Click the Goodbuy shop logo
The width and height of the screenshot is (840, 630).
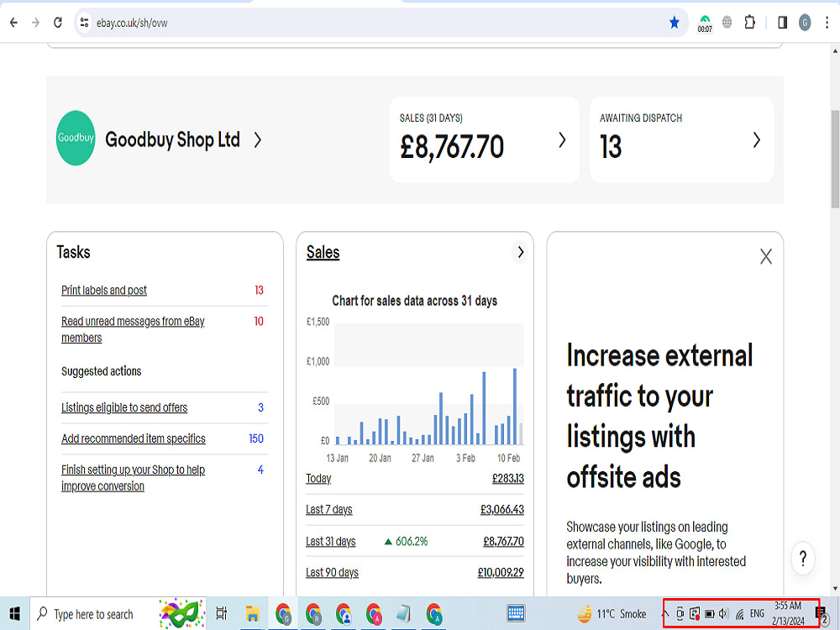coord(76,139)
